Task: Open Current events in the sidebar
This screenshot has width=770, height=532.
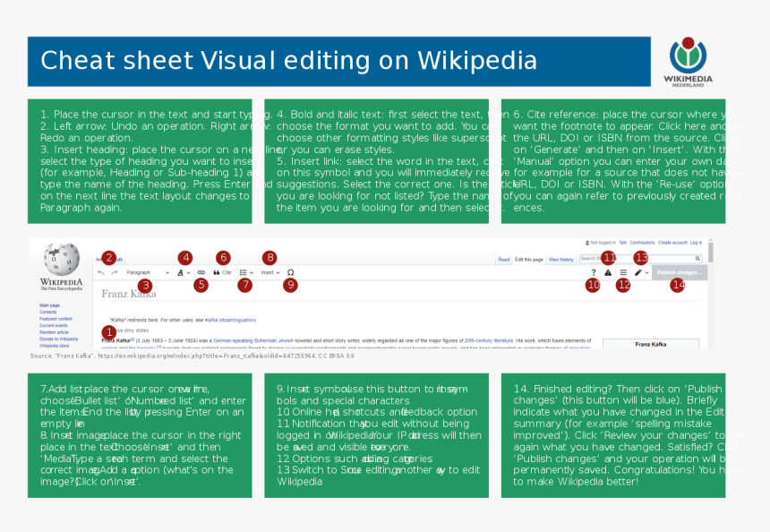Action: tap(54, 326)
